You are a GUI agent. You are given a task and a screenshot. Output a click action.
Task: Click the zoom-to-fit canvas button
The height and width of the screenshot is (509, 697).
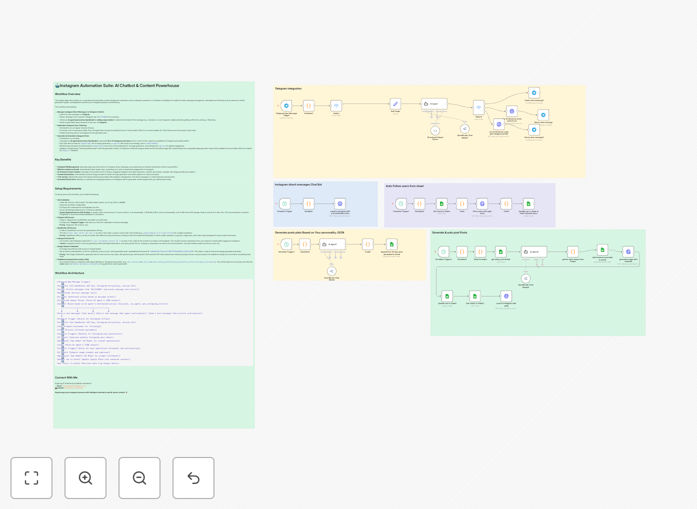pyautogui.click(x=32, y=478)
